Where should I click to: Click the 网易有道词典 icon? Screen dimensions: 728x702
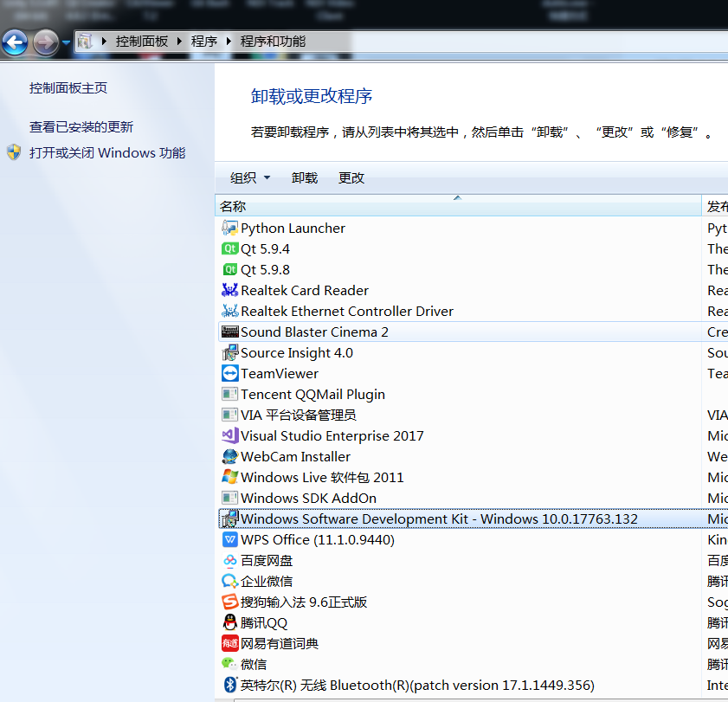pyautogui.click(x=229, y=643)
